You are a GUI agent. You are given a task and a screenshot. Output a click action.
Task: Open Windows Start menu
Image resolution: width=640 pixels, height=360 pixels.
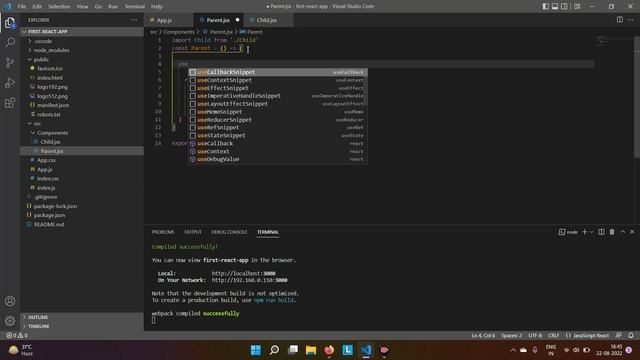coord(256,350)
